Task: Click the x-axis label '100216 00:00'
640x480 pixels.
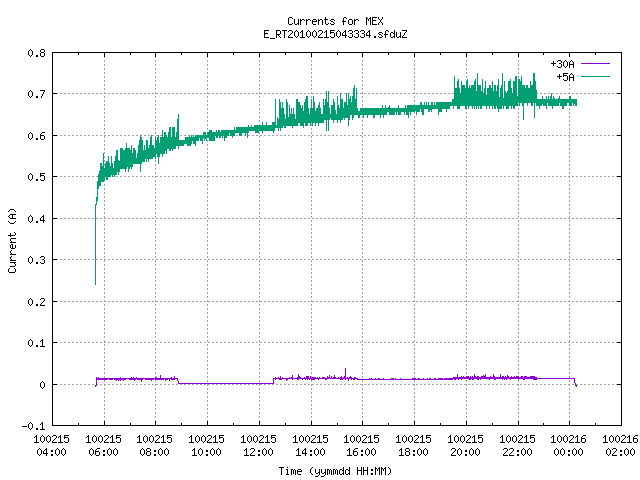Action: click(x=568, y=446)
